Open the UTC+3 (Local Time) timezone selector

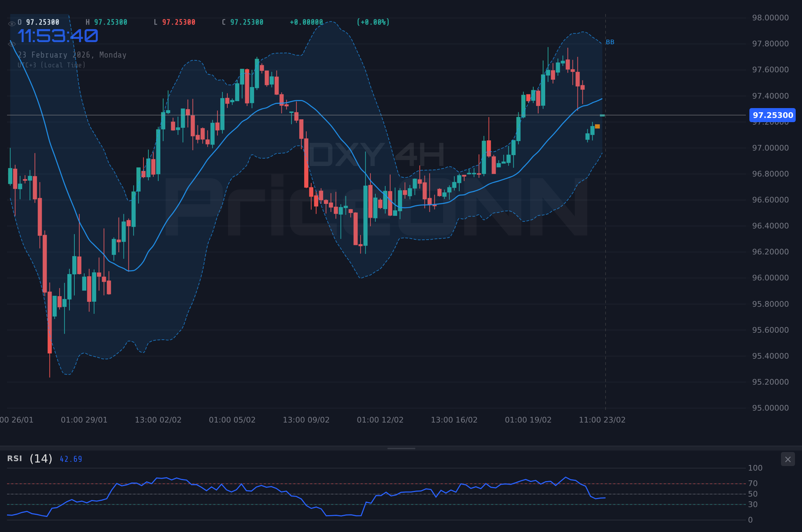point(52,65)
